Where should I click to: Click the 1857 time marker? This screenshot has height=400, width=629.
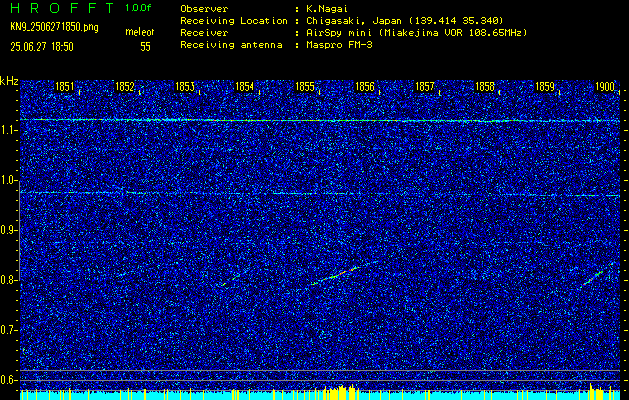[424, 87]
